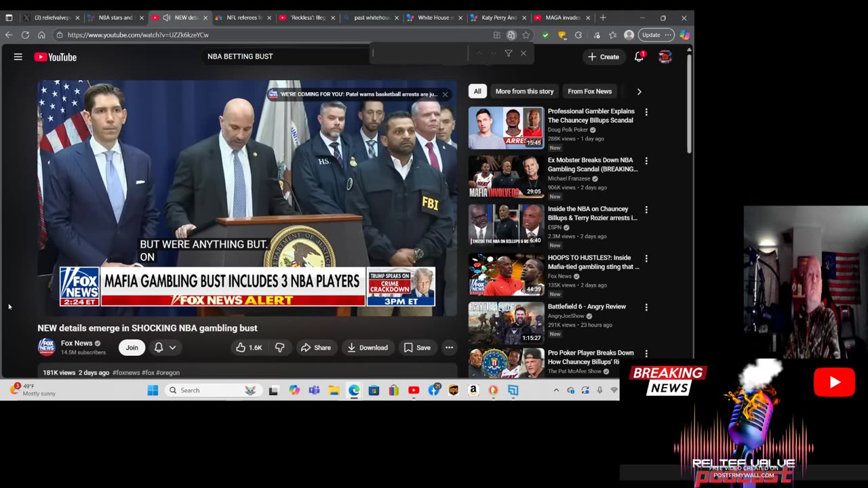The image size is (868, 488).
Task: Open the UPS app on taskbar
Action: (x=454, y=390)
